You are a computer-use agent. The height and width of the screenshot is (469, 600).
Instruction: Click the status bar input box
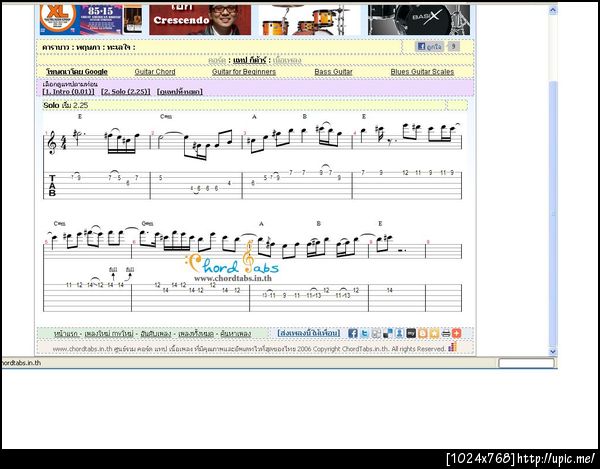(x=527, y=363)
